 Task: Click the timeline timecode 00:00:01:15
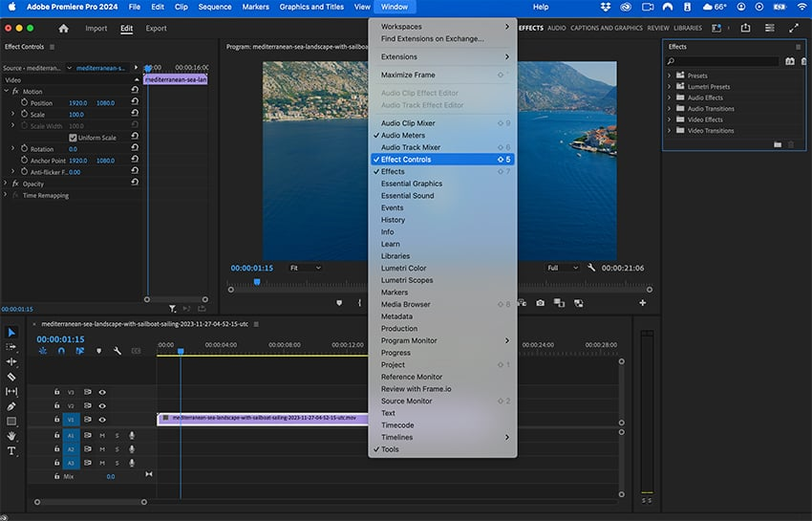point(60,339)
